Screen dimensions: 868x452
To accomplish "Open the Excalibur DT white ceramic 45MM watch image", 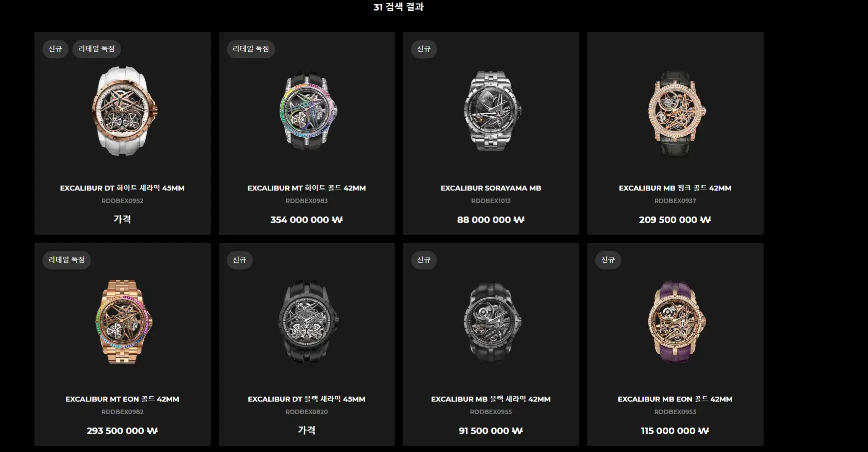I will click(123, 111).
